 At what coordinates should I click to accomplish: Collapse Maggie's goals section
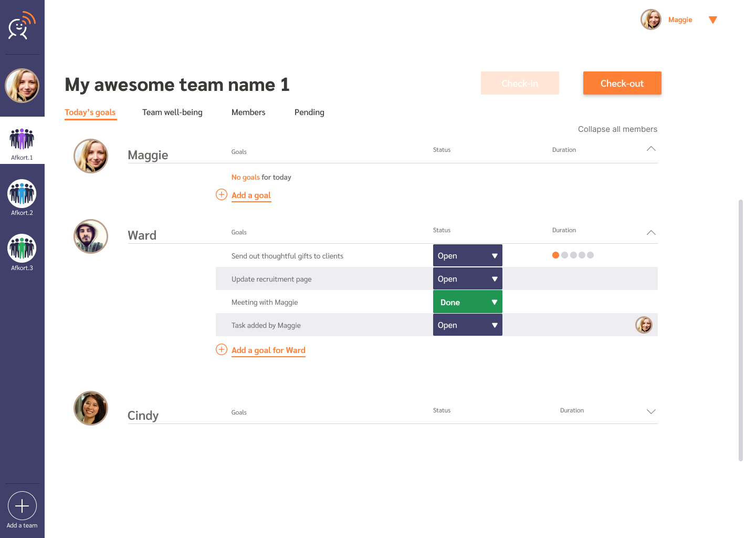pos(651,149)
